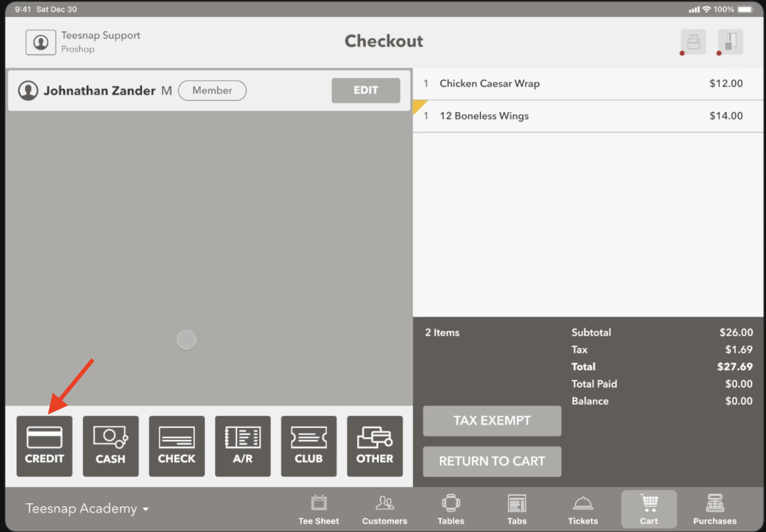Image resolution: width=766 pixels, height=532 pixels.
Task: Click RETURN TO CART
Action: coord(492,461)
